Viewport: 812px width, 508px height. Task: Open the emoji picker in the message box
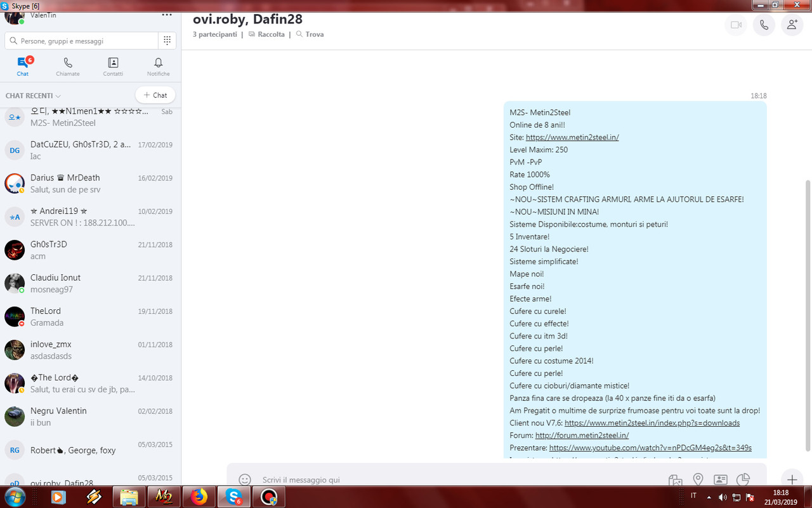click(244, 479)
